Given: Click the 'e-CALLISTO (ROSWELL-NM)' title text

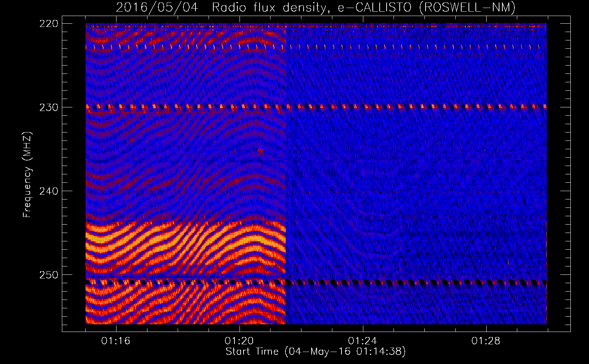Looking at the screenshot, I should pos(427,7).
